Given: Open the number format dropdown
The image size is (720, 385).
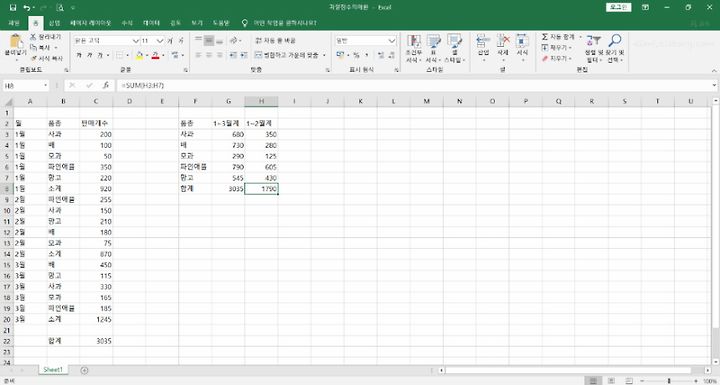Looking at the screenshot, I should point(392,41).
